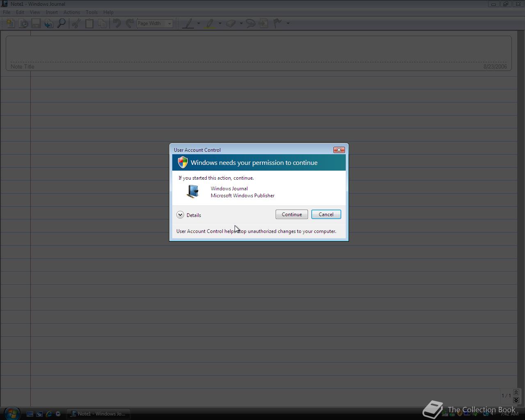Open the Highlighter options dropdown arrow
The width and height of the screenshot is (525, 420).
220,23
